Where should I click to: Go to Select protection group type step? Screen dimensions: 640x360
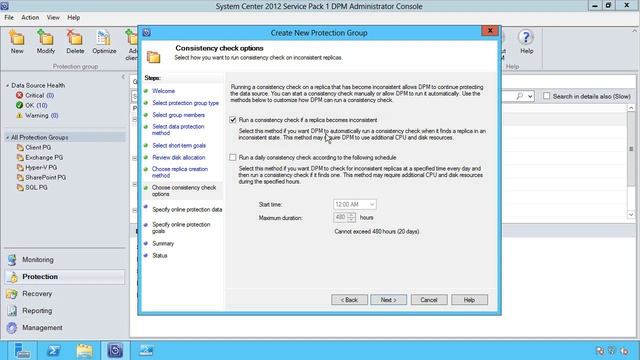point(186,103)
